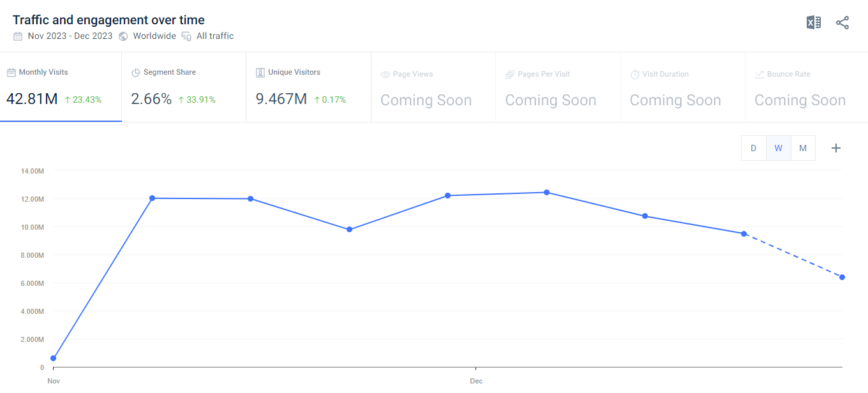Switch chart granularity to Monthly (M)
This screenshot has height=393, width=868.
pos(803,148)
